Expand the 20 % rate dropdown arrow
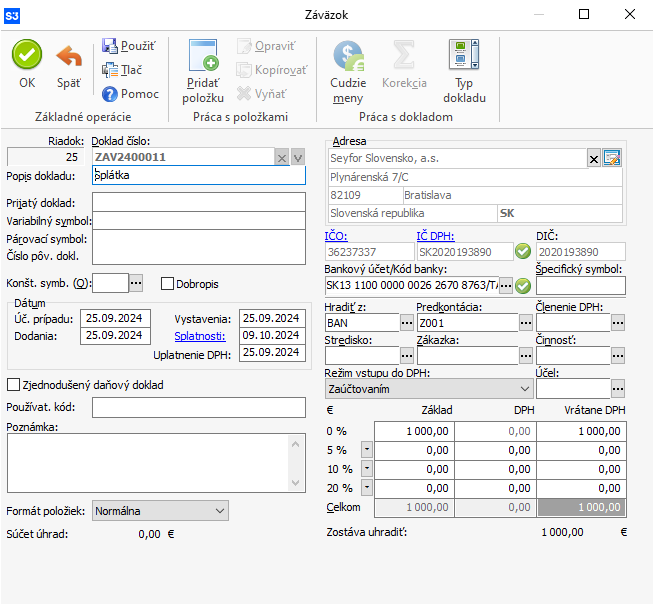Viewport: 653px width, 604px height. [366, 487]
